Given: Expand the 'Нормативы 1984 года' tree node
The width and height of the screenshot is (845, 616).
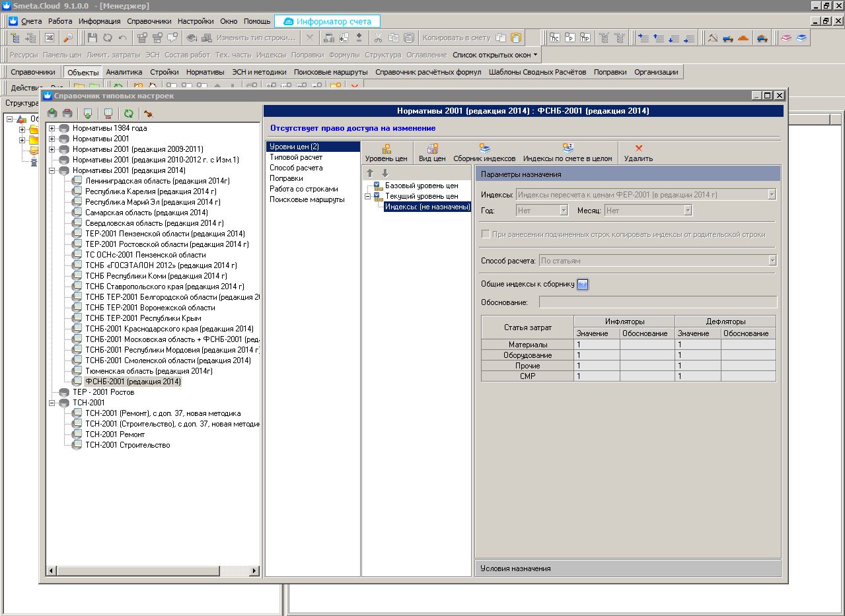Looking at the screenshot, I should tap(52, 128).
